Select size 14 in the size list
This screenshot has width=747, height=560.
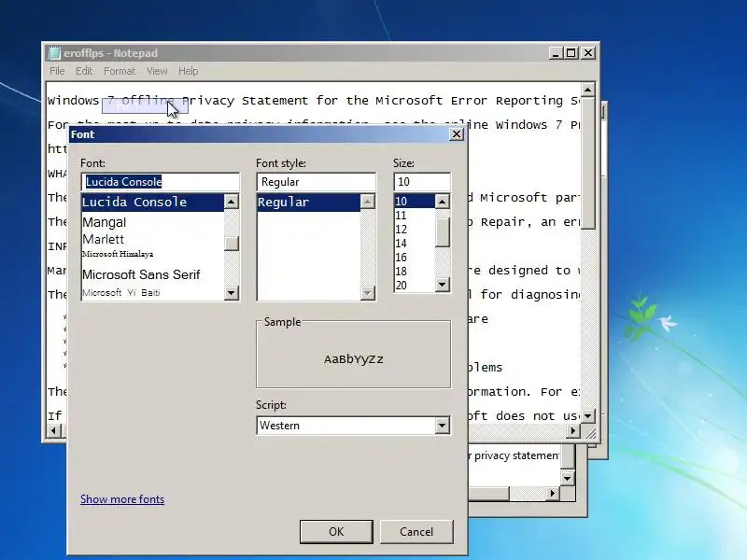pos(415,244)
